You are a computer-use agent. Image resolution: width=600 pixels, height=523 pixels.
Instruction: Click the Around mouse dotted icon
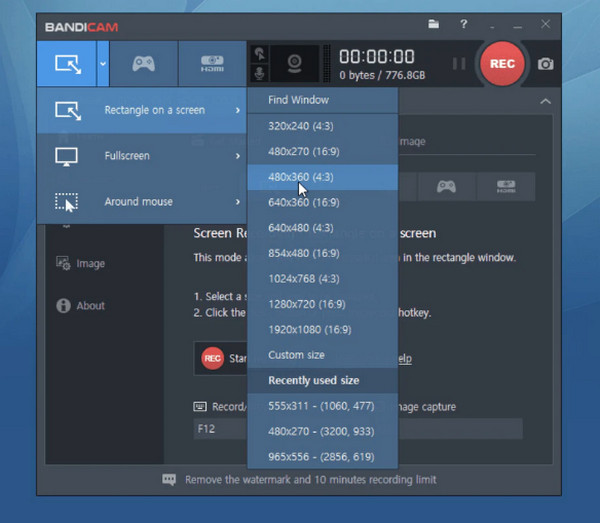66,202
